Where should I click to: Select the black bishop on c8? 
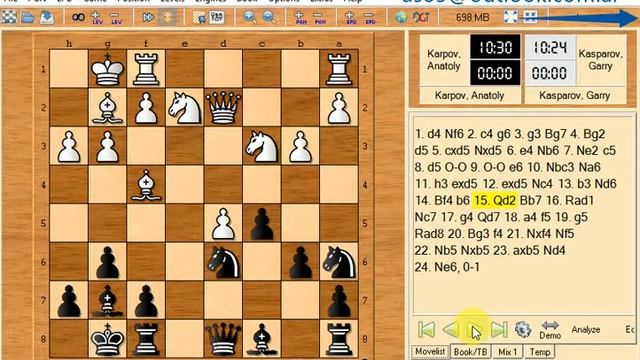coord(262,339)
